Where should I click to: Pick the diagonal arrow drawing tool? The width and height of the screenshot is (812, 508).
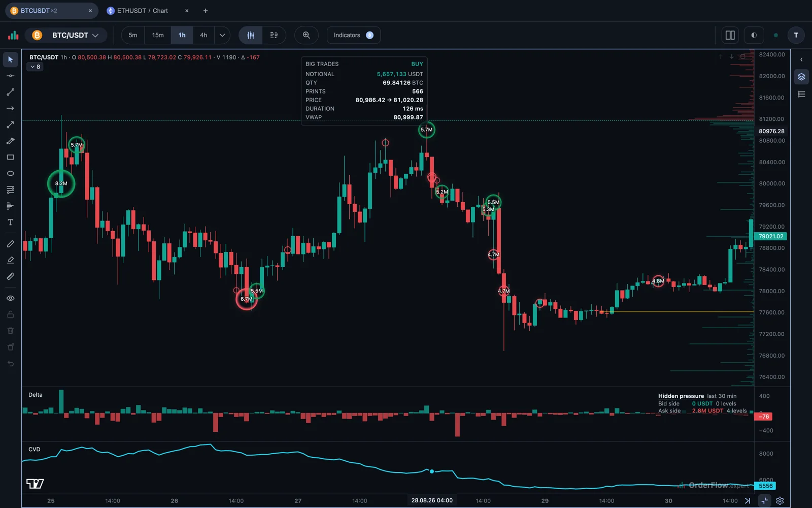pyautogui.click(x=10, y=124)
